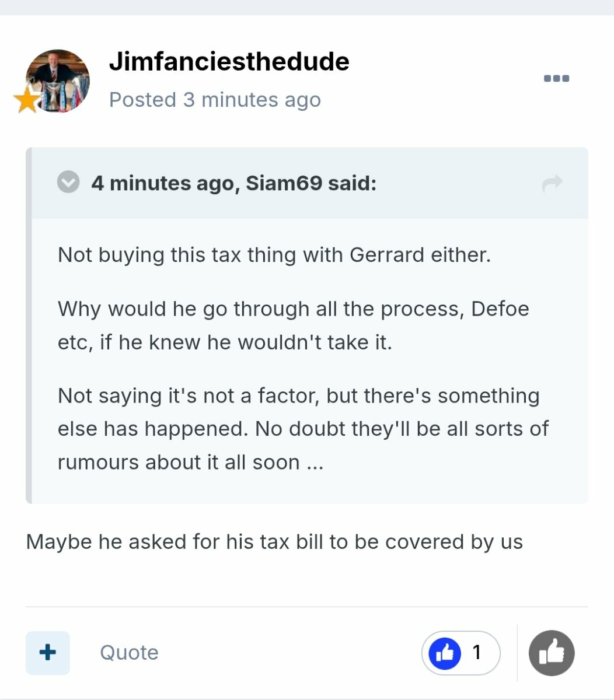Toggle the plus multiquote button
Viewport: 614px width, 700px height.
pos(48,652)
